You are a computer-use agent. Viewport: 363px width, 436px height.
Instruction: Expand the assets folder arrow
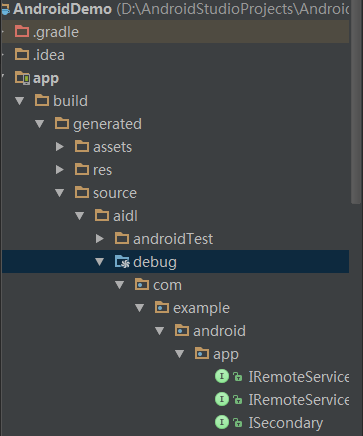pos(60,147)
